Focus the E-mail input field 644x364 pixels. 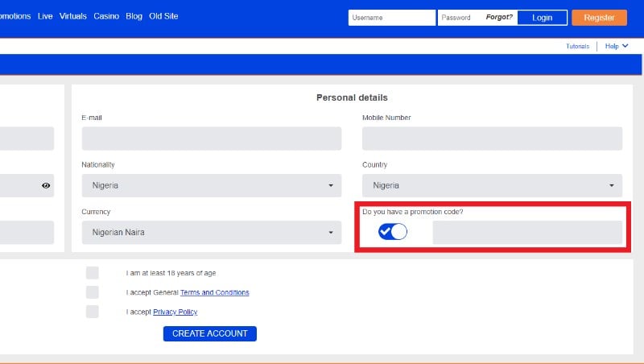point(212,139)
